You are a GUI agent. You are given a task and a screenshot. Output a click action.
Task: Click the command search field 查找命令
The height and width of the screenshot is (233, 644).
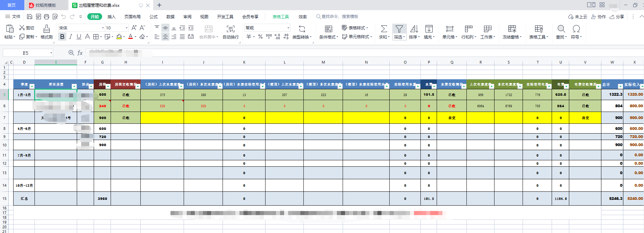[x=337, y=17]
